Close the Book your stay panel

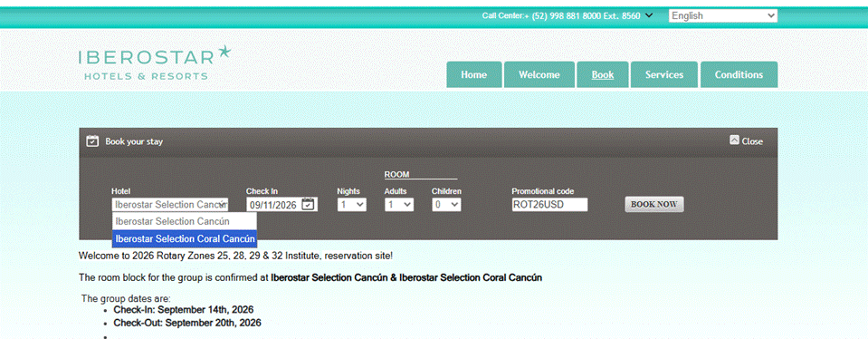pos(746,141)
